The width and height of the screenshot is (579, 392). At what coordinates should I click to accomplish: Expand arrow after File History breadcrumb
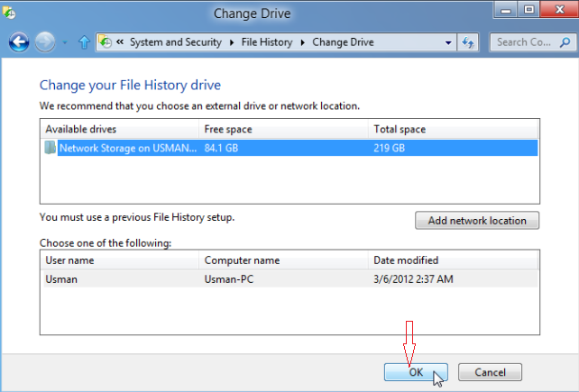tap(303, 43)
